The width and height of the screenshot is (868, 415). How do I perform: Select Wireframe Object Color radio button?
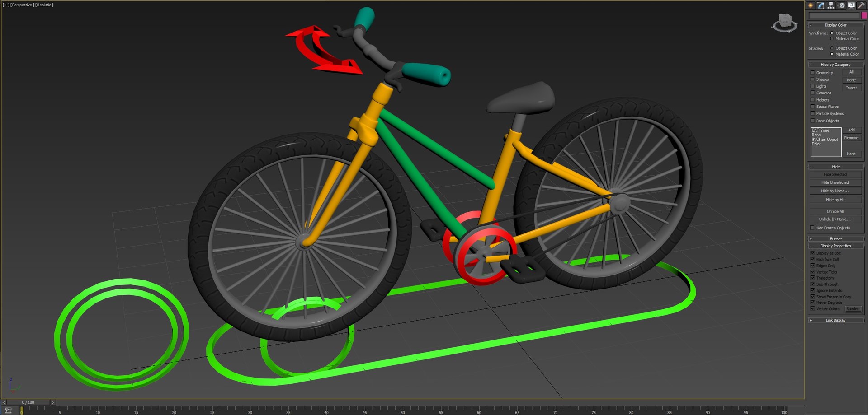[x=832, y=33]
